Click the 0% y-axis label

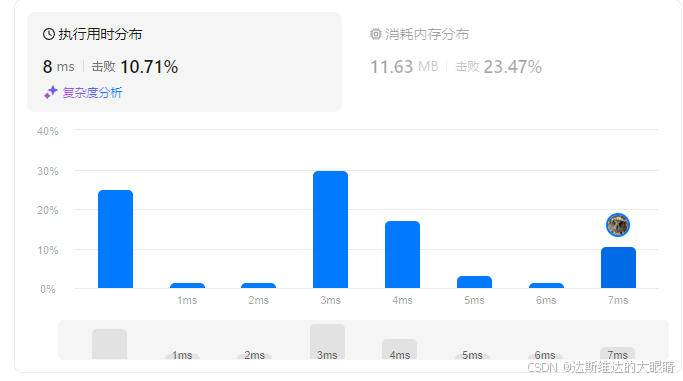pyautogui.click(x=48, y=290)
